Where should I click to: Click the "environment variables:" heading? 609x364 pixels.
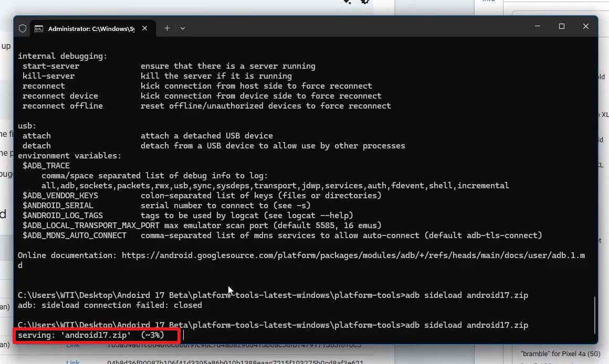tap(69, 156)
